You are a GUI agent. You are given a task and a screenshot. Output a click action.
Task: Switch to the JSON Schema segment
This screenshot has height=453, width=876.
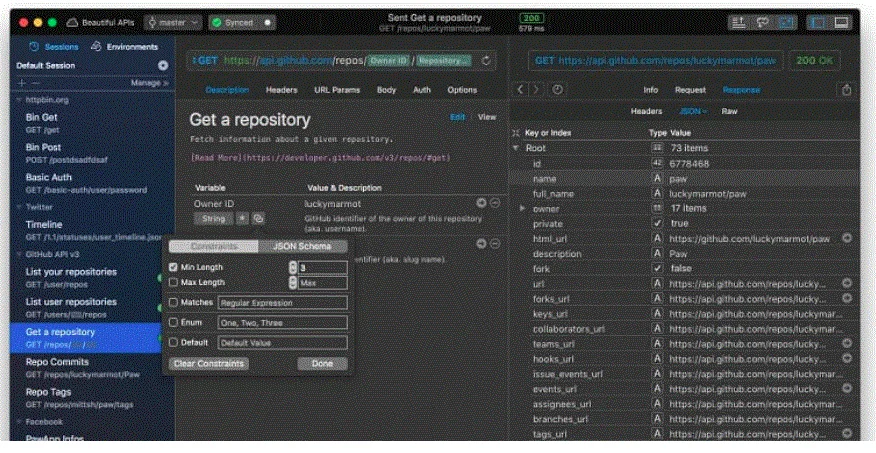(302, 246)
